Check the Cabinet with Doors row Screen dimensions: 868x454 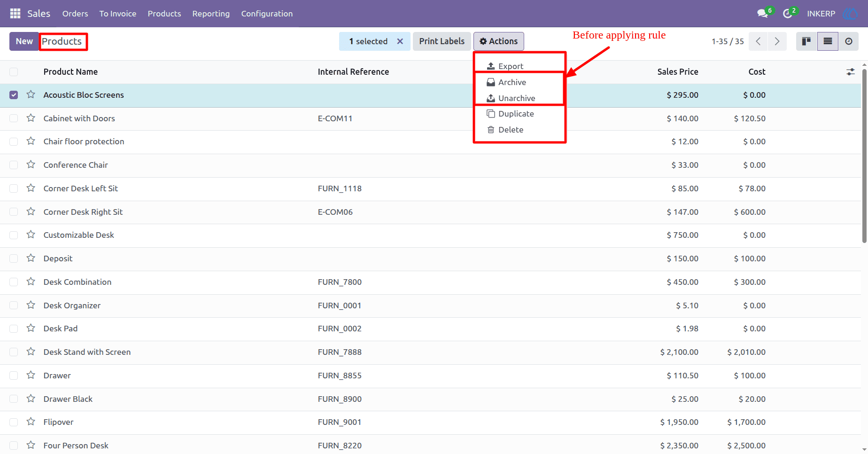14,118
